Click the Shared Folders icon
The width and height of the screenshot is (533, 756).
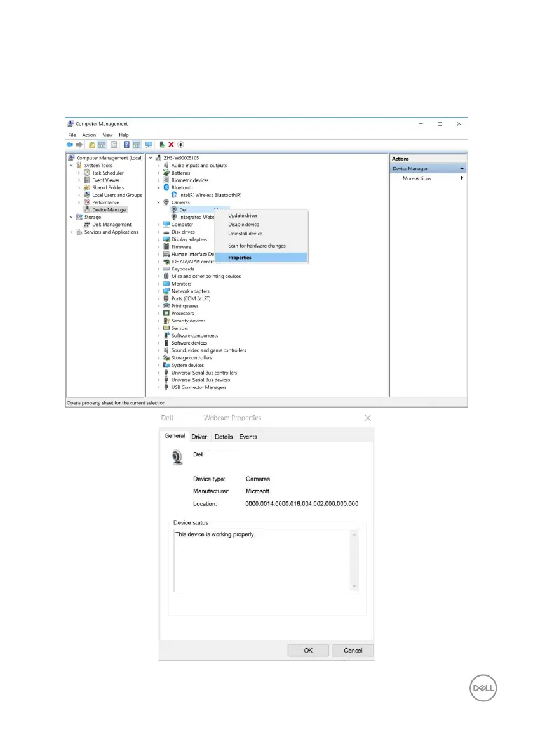[x=87, y=187]
